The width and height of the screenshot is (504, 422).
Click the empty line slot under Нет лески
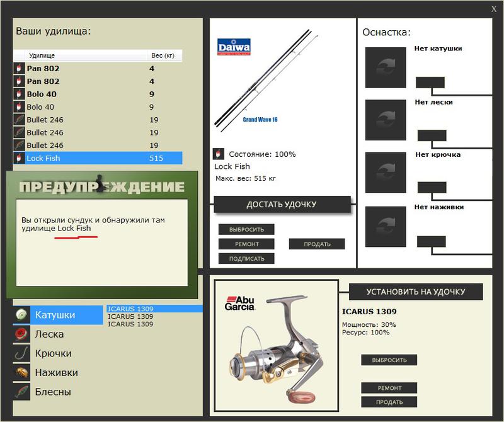tap(386, 120)
